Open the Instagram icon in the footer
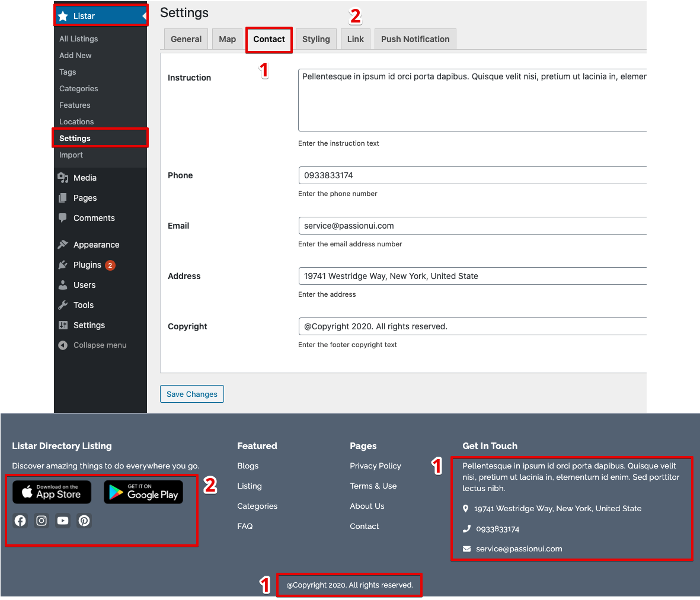The image size is (700, 600). point(41,521)
